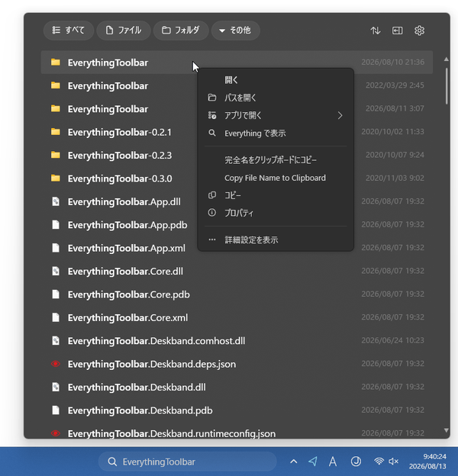Choose 開く in the context menu
This screenshot has height=476, width=458.
pyautogui.click(x=276, y=80)
